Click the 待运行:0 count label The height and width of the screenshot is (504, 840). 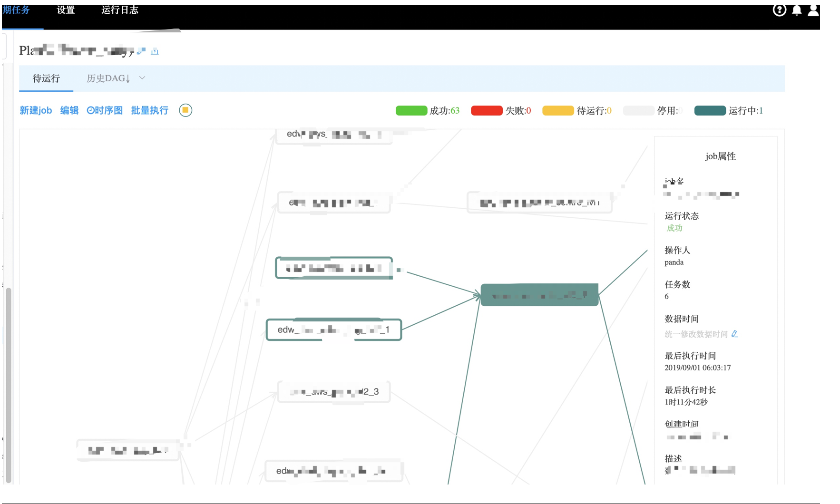594,111
